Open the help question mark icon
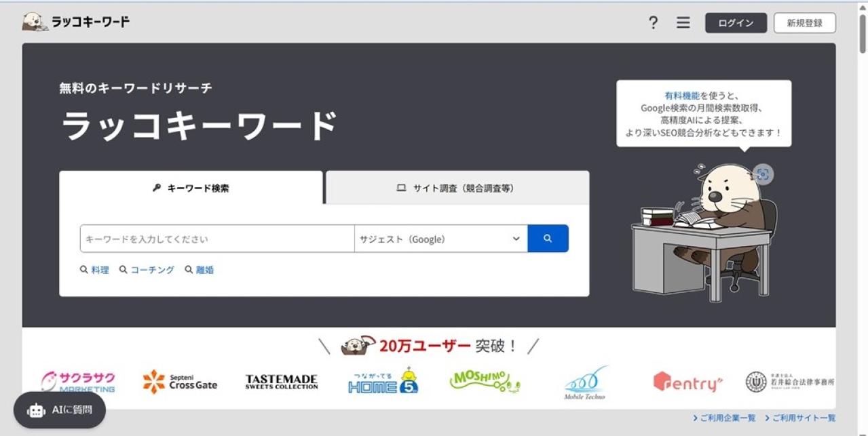 653,23
